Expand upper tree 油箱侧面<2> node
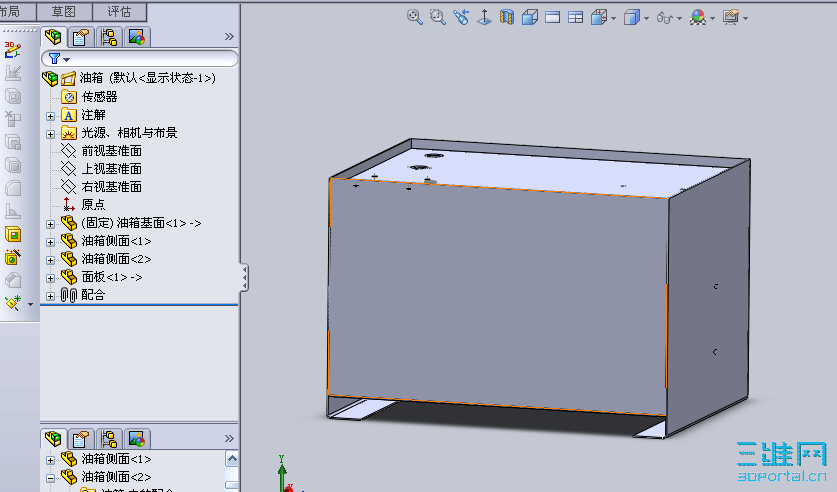This screenshot has height=492, width=837. [x=50, y=260]
